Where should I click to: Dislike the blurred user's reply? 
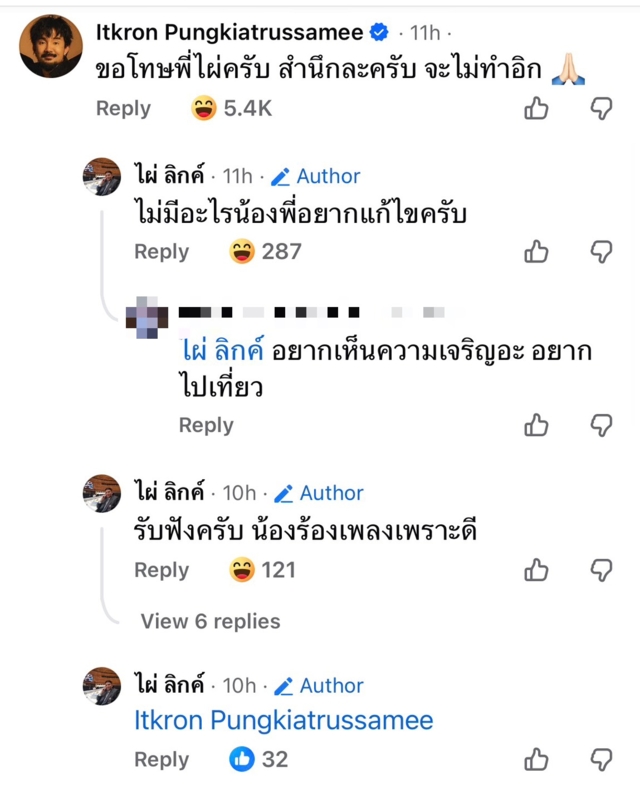tap(601, 426)
